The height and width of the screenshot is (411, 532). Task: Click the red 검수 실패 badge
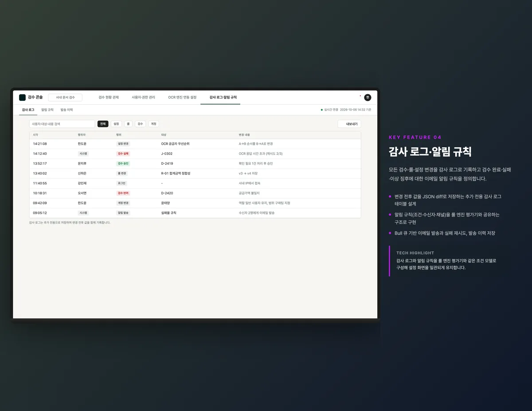[123, 154]
